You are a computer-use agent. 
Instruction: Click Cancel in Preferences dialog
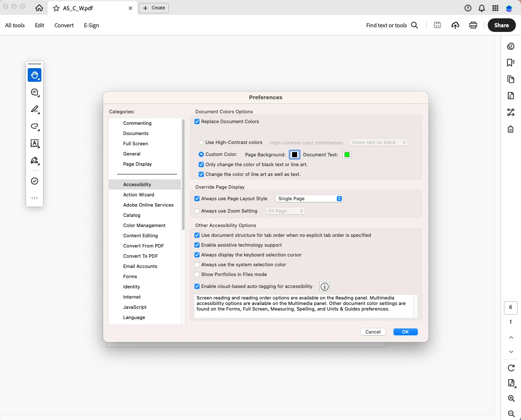coord(373,332)
